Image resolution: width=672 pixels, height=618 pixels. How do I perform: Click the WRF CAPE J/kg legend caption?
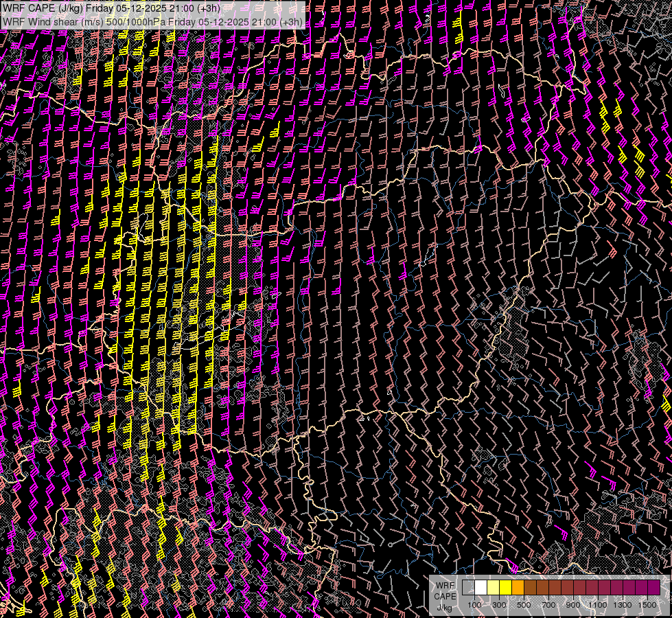pos(445,595)
